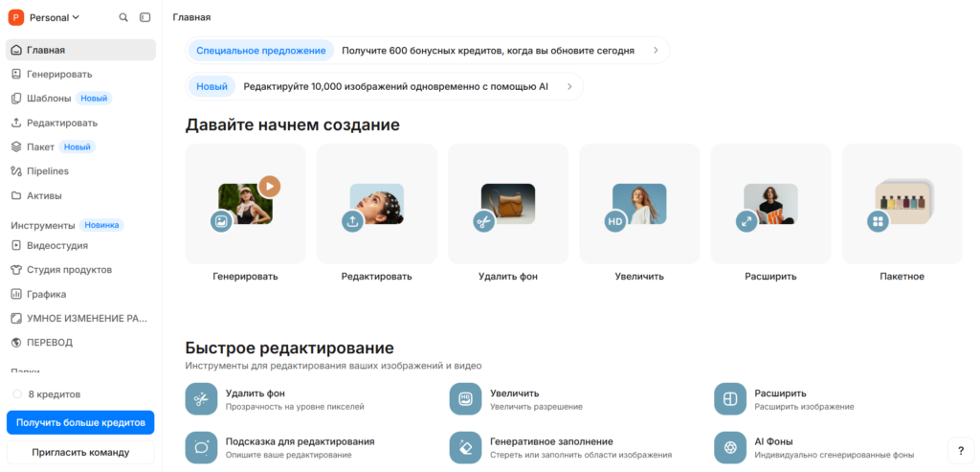Click the upload icon on Редактировать card
Viewport: 980px width, 472px height.
pos(352,221)
